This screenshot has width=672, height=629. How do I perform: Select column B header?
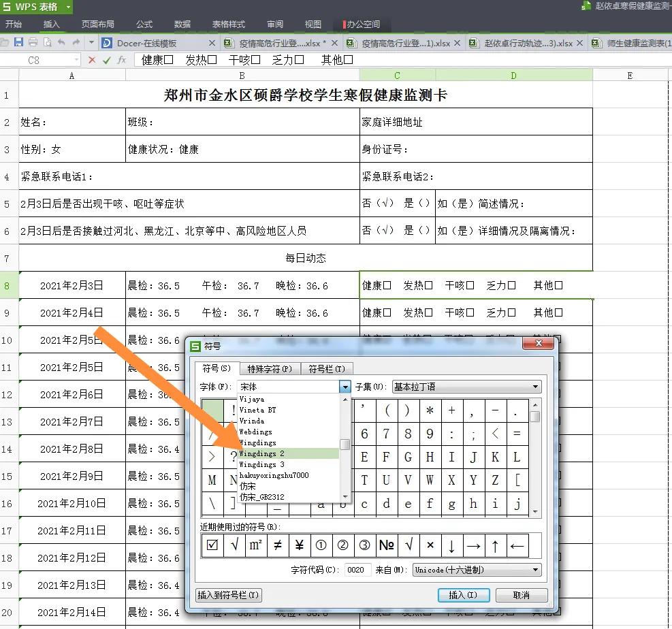pos(242,76)
